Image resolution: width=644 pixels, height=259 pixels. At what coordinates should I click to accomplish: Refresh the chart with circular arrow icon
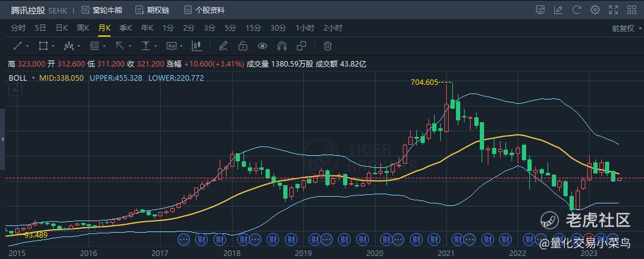point(577,10)
